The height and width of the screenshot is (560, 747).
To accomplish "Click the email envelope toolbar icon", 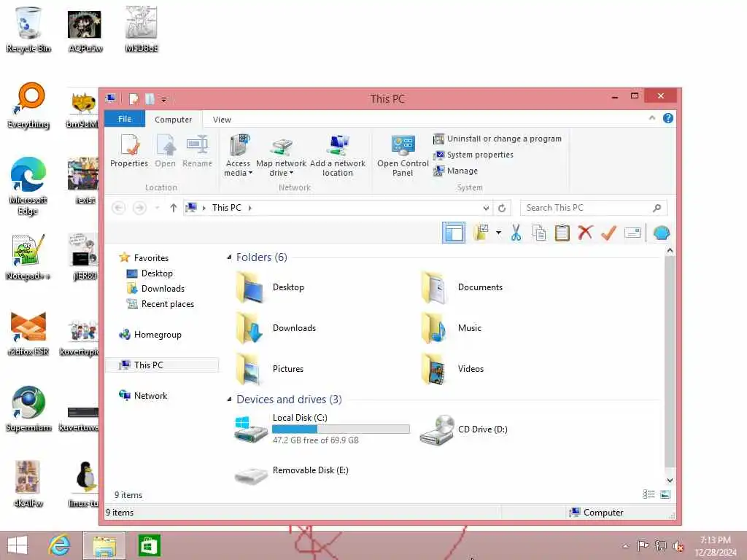I will click(632, 233).
